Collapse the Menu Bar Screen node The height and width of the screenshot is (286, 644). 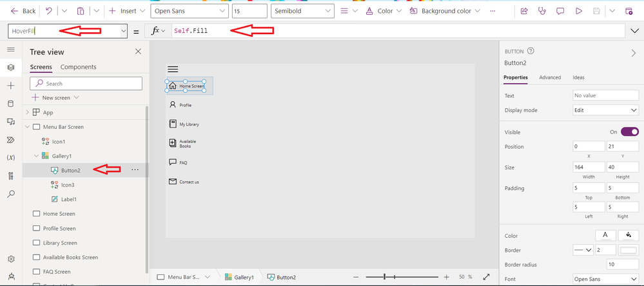click(28, 127)
